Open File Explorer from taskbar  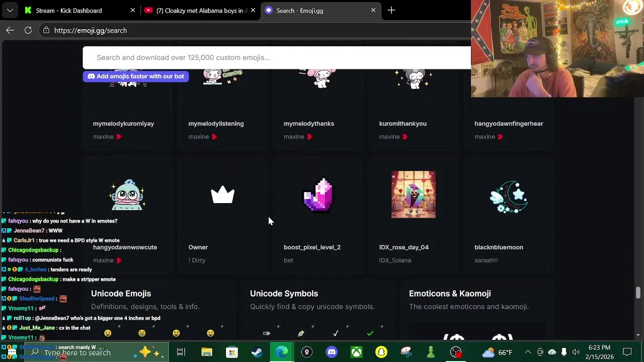click(207, 352)
